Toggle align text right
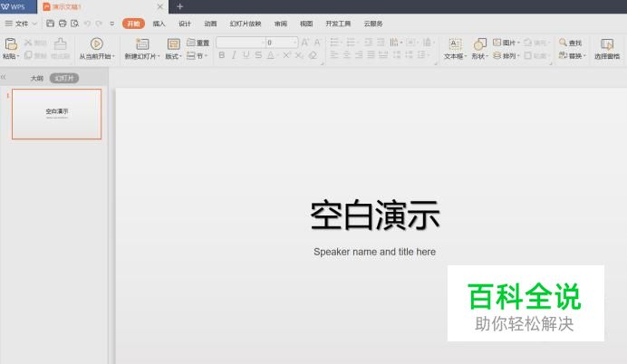The image size is (627, 364). (x=359, y=55)
